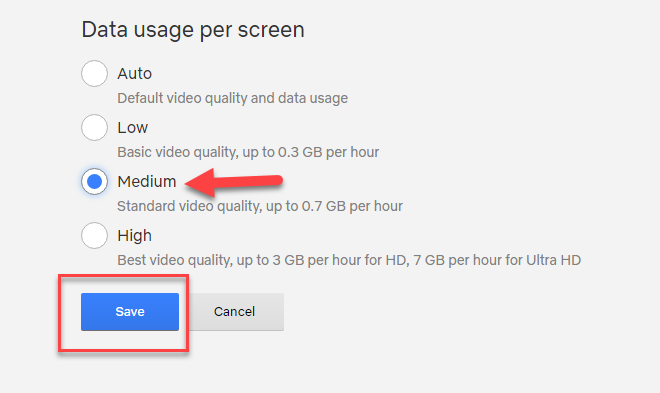This screenshot has width=660, height=393.
Task: Click the red arrow pointing at Medium
Action: [x=234, y=182]
